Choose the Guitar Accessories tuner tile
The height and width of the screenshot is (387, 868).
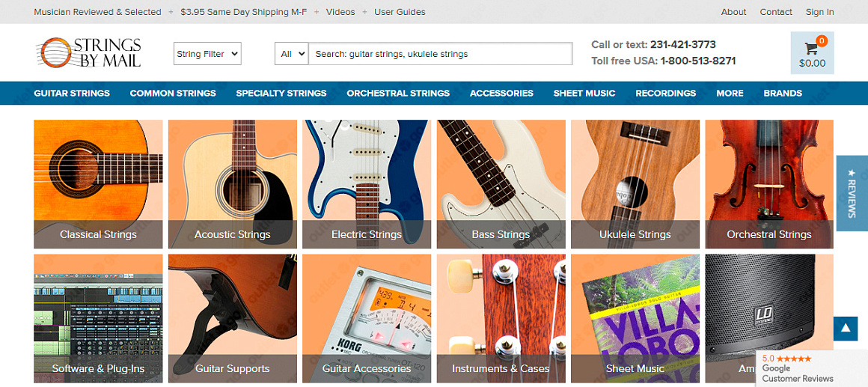[367, 318]
